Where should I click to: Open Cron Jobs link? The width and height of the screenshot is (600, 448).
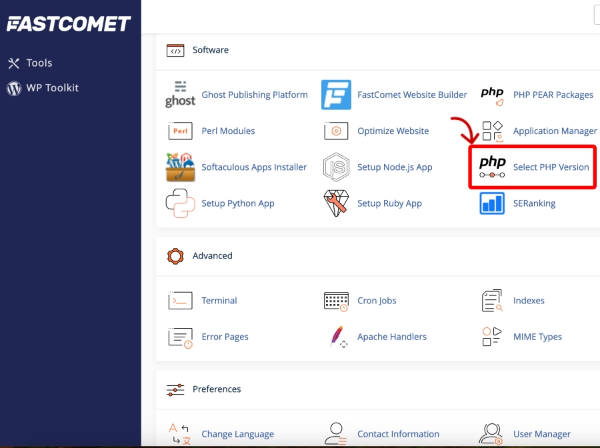coord(377,301)
